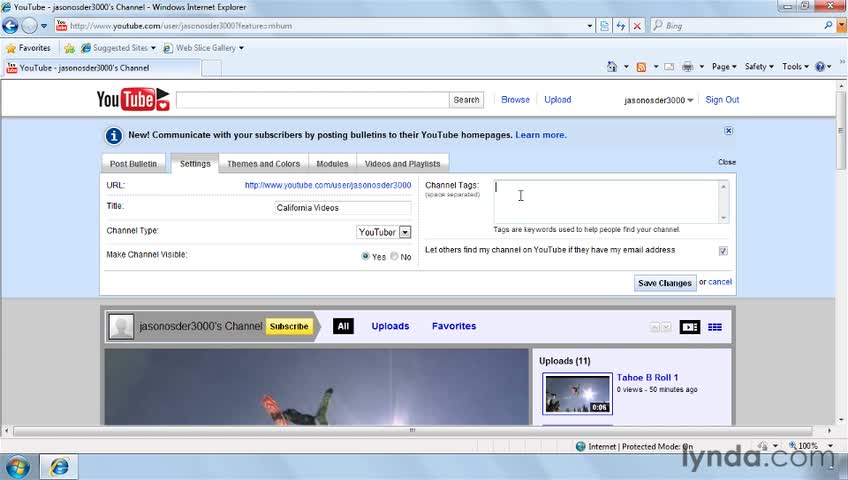This screenshot has height=480, width=848.
Task: Open a new blank browser tab
Action: pyautogui.click(x=211, y=68)
